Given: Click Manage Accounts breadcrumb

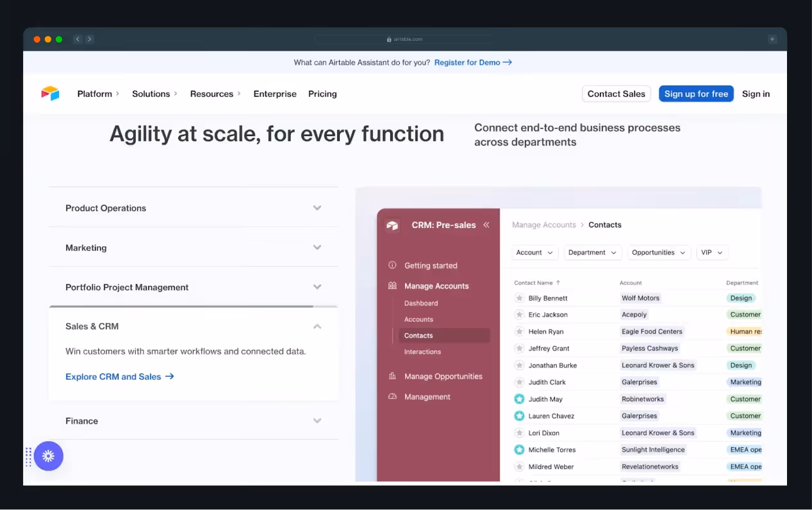Looking at the screenshot, I should tap(544, 225).
